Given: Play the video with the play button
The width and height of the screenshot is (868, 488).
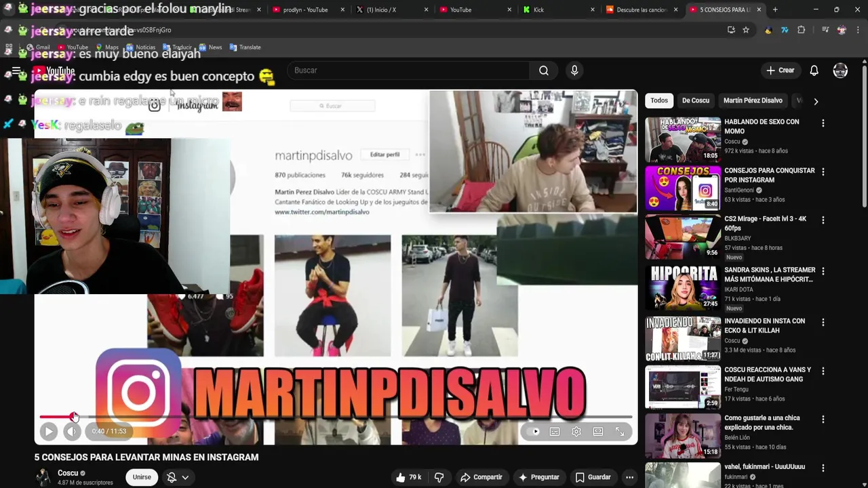Looking at the screenshot, I should 48,431.
